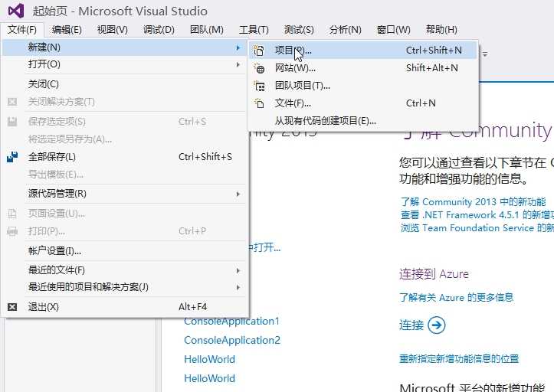Click 重新指定新增功能信息的位置 link
This screenshot has height=392, width=554.
[x=459, y=359]
